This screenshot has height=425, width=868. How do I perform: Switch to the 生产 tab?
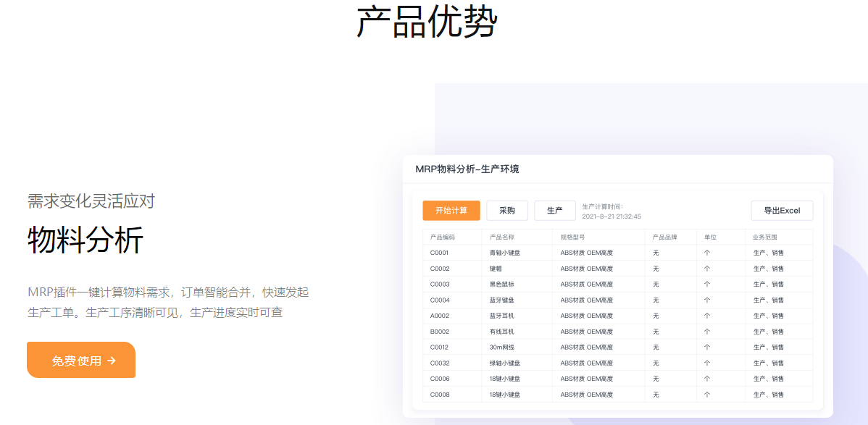click(x=555, y=211)
